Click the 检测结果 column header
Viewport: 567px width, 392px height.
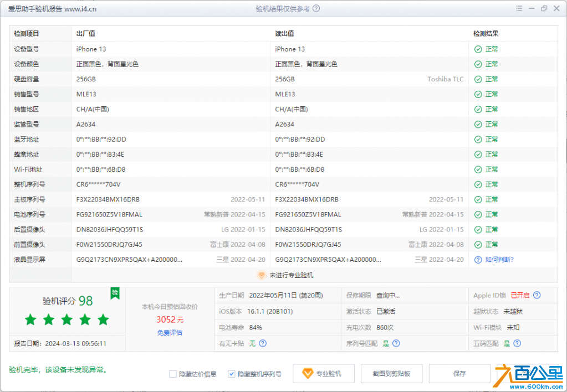pos(486,34)
